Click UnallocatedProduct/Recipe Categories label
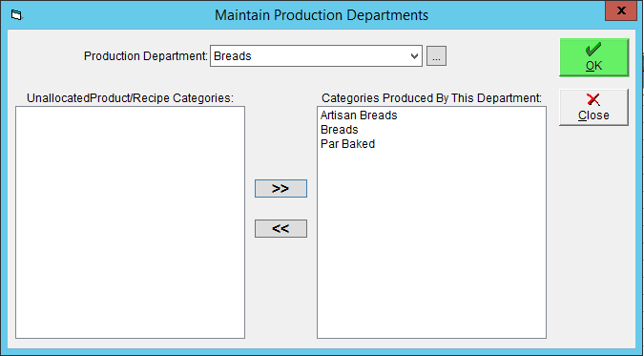 point(130,98)
